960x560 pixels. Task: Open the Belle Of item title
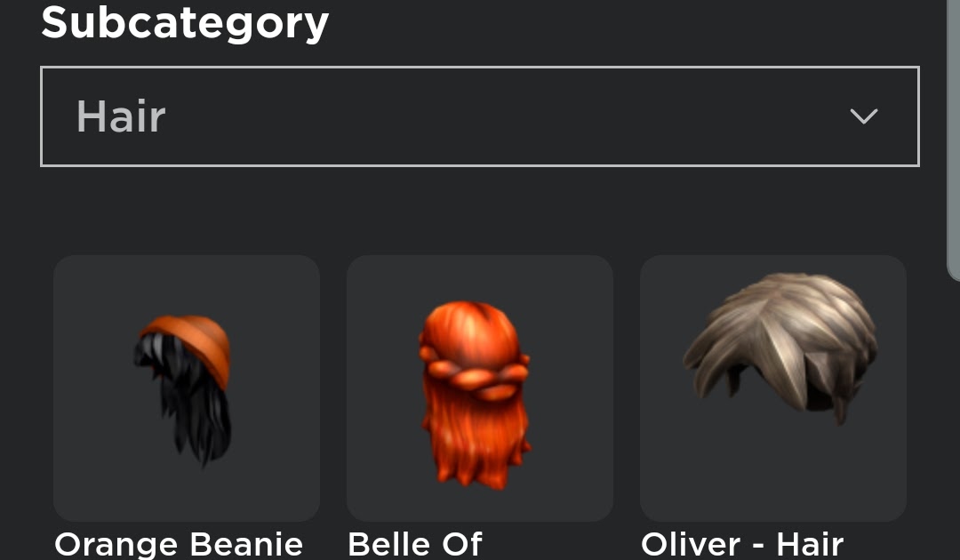415,544
